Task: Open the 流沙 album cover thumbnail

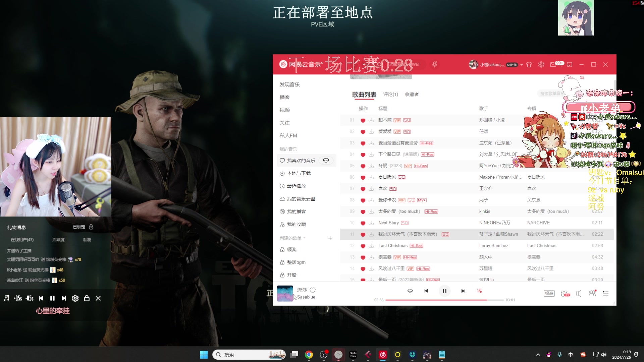Action: 285,294
